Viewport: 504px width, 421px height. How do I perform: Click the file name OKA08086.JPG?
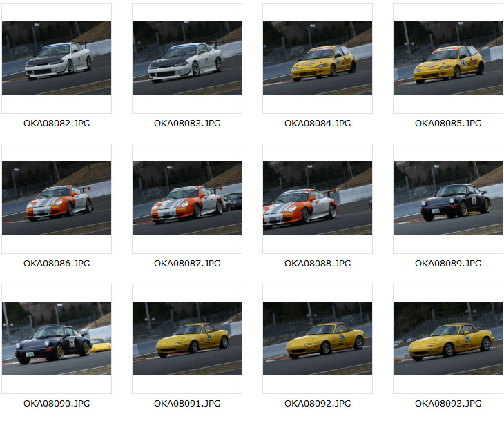57,264
